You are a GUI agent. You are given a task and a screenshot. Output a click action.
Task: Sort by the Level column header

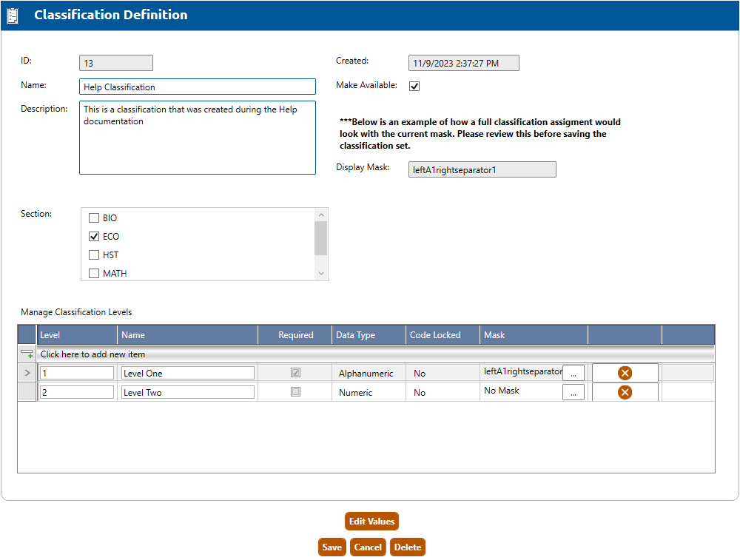coord(50,335)
